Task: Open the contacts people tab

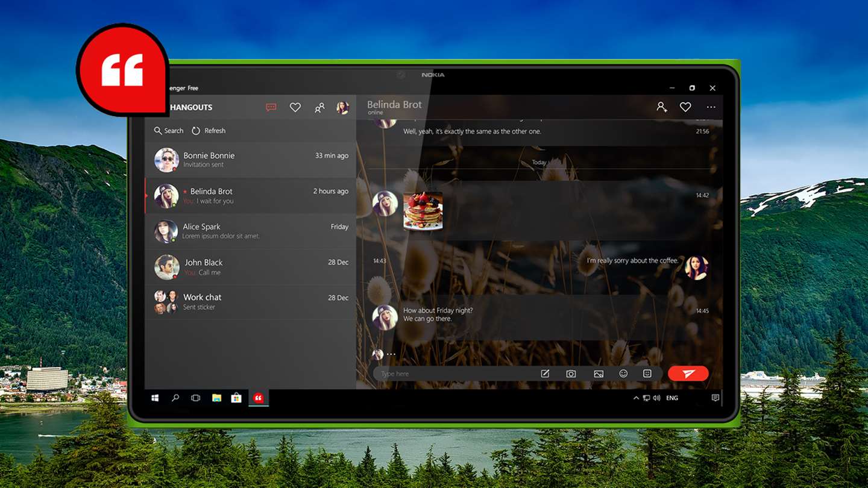Action: (319, 107)
